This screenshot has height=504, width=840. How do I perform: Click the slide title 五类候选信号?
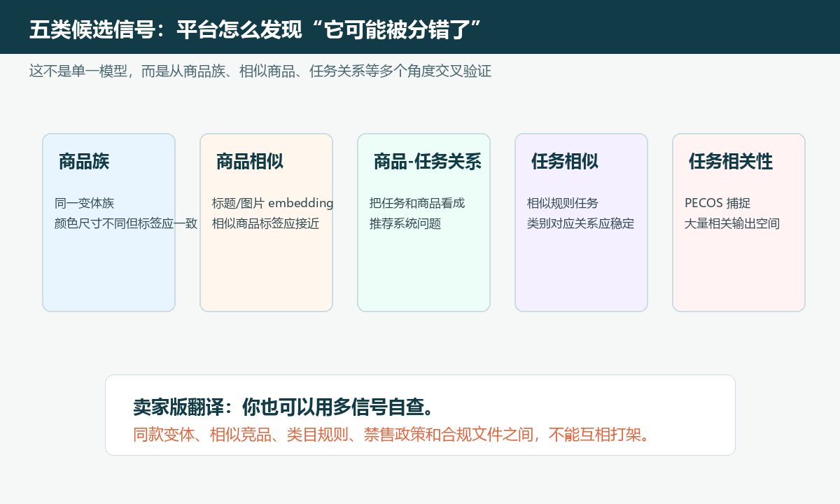255,30
